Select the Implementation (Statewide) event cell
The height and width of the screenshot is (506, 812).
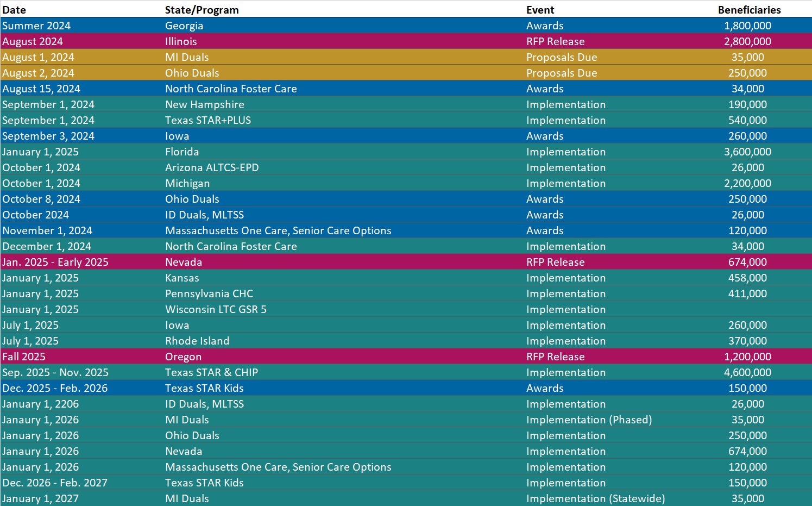(x=595, y=498)
